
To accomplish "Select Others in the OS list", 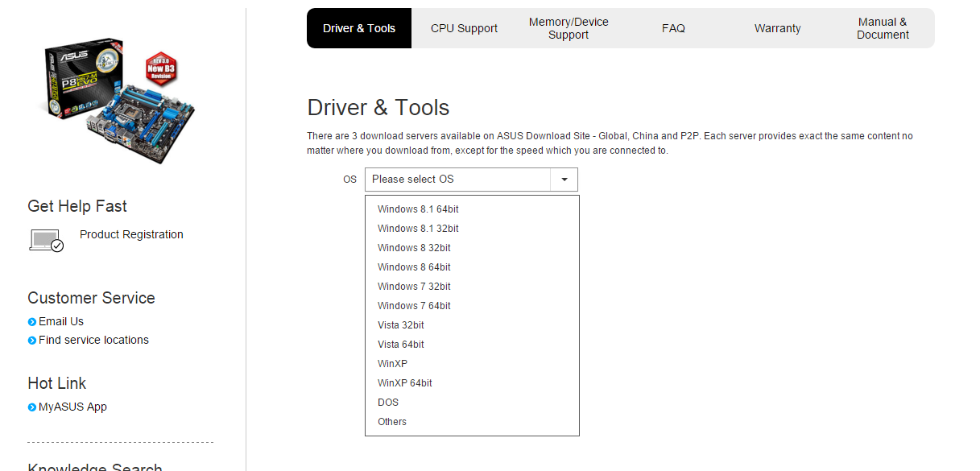I will tap(472, 422).
